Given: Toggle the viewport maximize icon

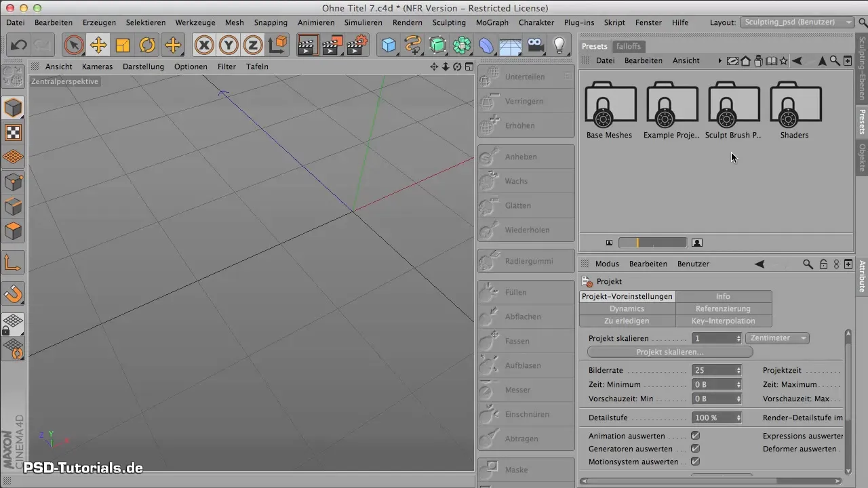Looking at the screenshot, I should [x=469, y=66].
